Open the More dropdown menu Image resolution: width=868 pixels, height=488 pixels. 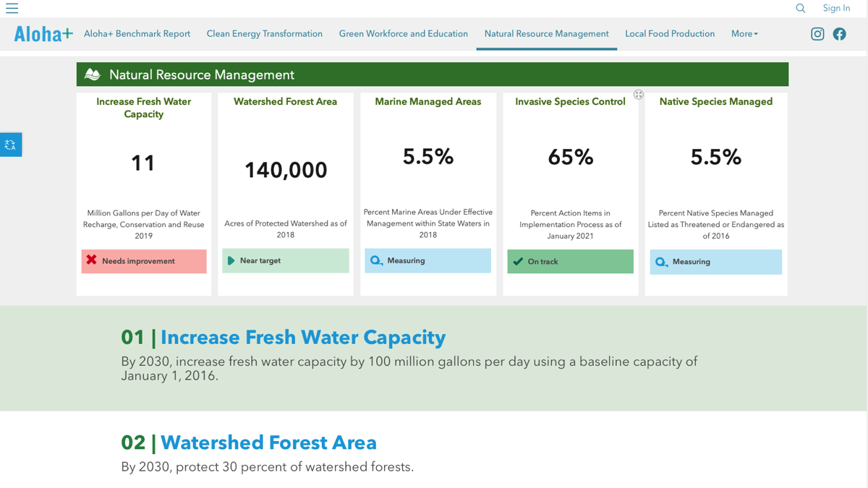pos(744,33)
